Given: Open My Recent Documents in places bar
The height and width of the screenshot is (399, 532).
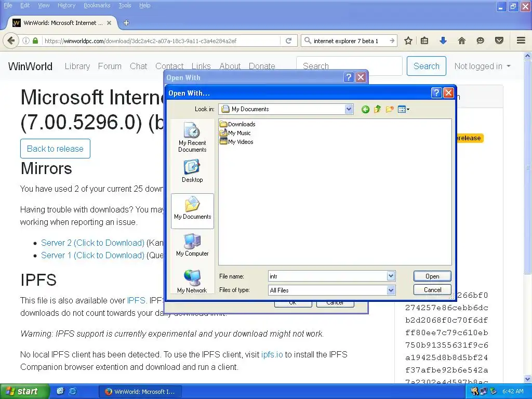Looking at the screenshot, I should point(192,137).
